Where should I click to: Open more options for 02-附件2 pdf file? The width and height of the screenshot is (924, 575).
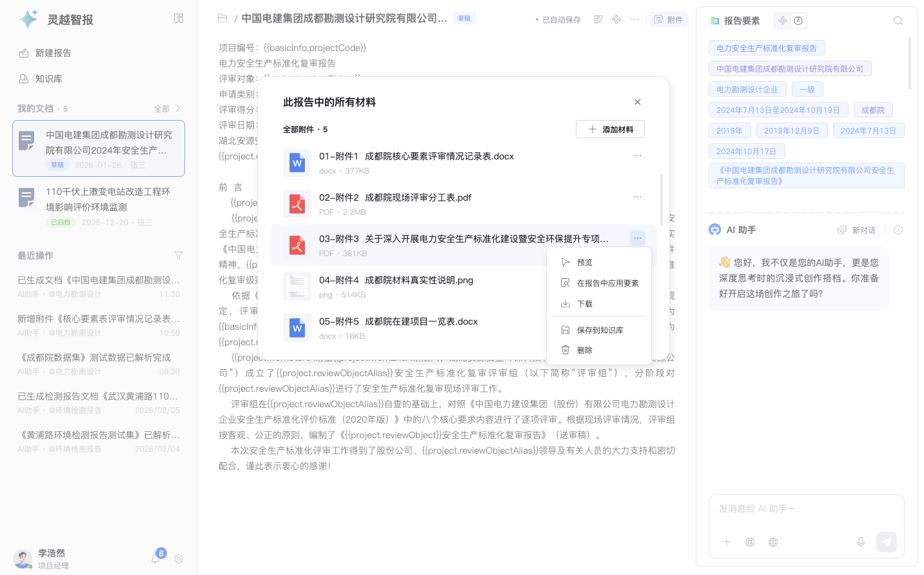click(x=637, y=197)
